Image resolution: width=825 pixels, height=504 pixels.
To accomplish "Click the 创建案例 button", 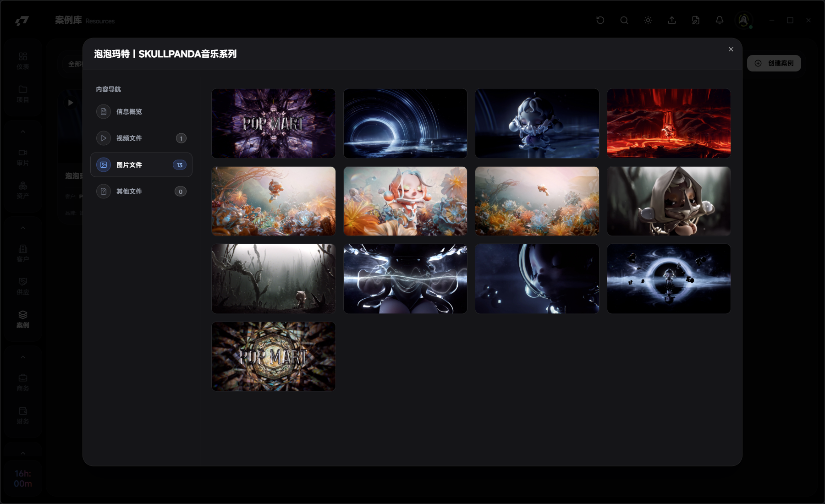I will click(x=774, y=63).
